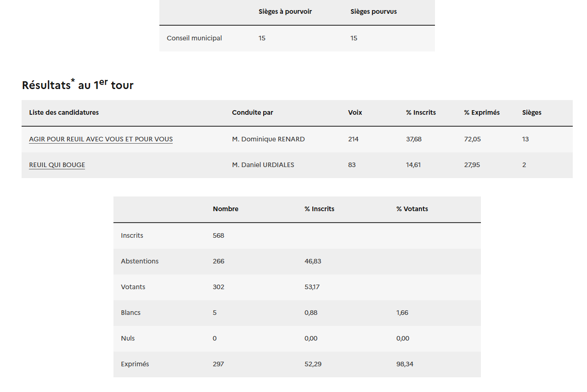This screenshot has width=587, height=392.
Task: Click the % Votants column header
Action: (x=412, y=209)
